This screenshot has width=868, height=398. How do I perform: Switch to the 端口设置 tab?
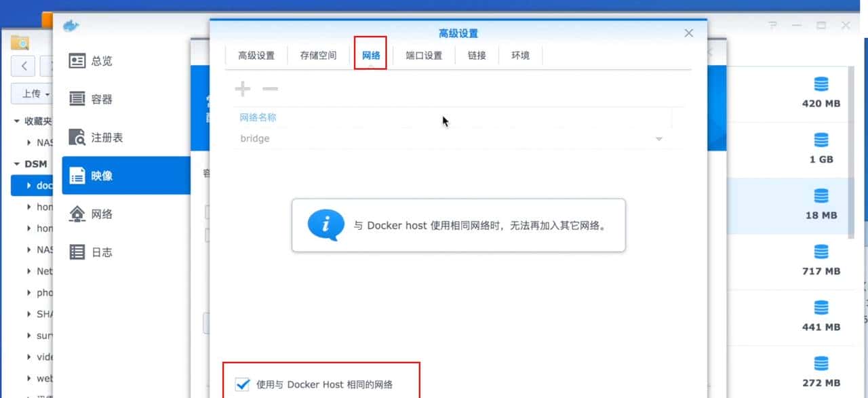[x=422, y=56]
